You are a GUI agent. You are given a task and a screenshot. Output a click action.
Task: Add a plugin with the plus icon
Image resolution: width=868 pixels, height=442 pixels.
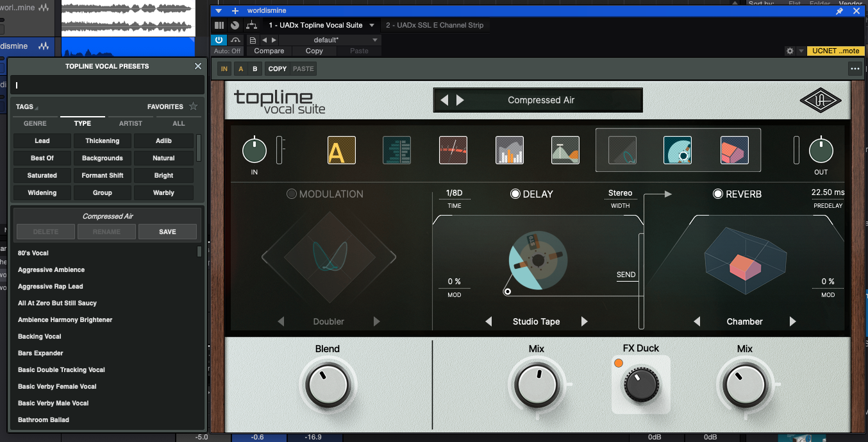(x=235, y=11)
